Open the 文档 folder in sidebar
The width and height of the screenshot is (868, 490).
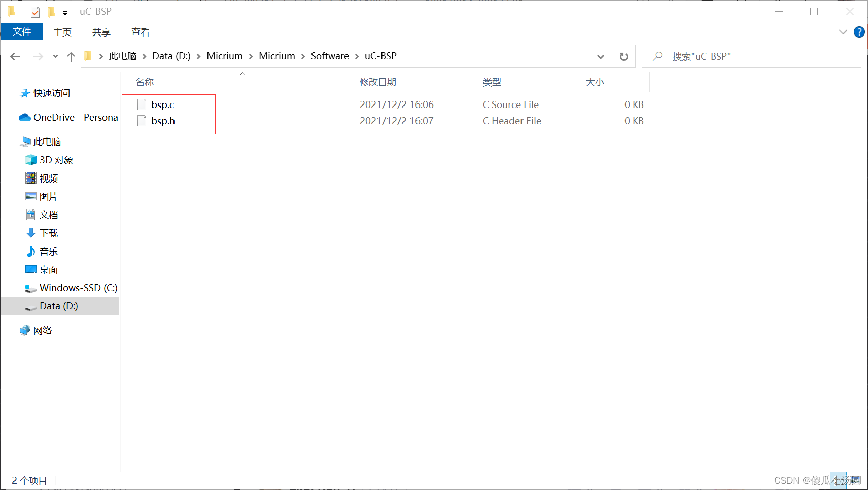pos(49,215)
